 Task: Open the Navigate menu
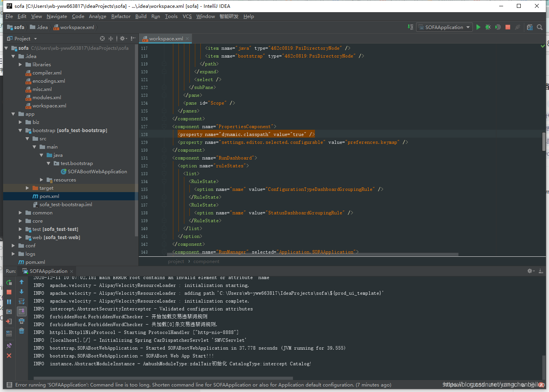(57, 16)
